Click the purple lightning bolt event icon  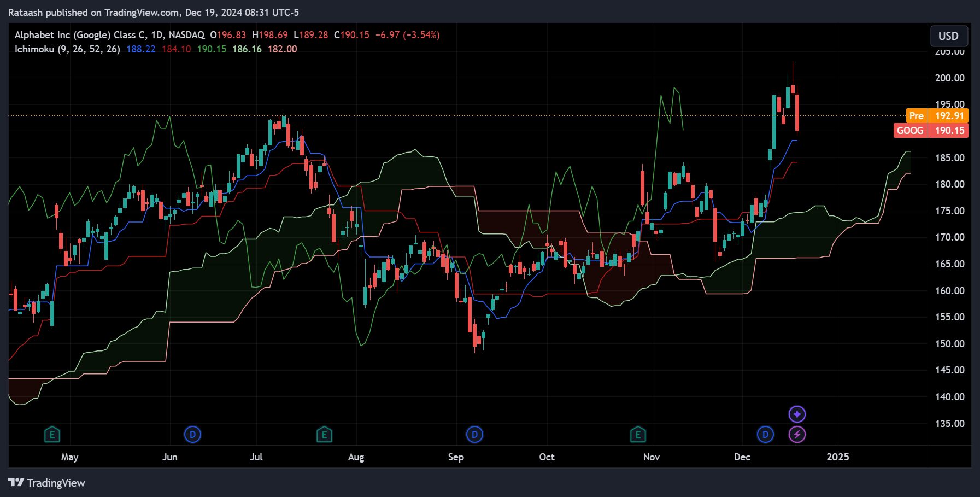[797, 435]
